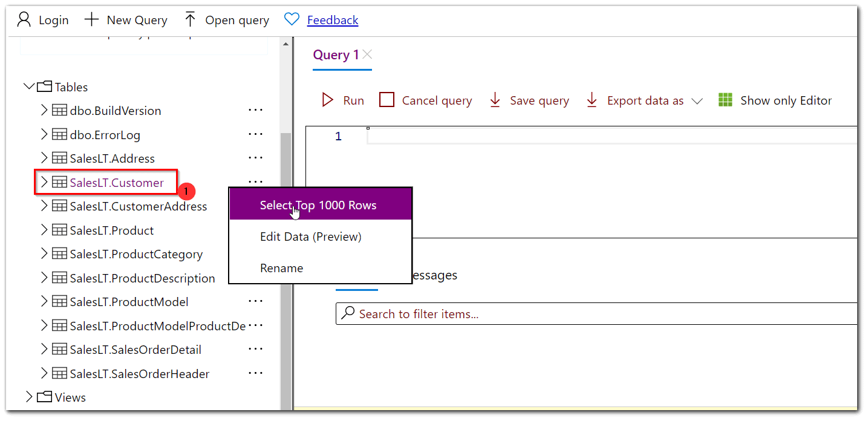Choose Select Top 1000 Rows from the menu
Image resolution: width=868 pixels, height=421 pixels.
[319, 205]
